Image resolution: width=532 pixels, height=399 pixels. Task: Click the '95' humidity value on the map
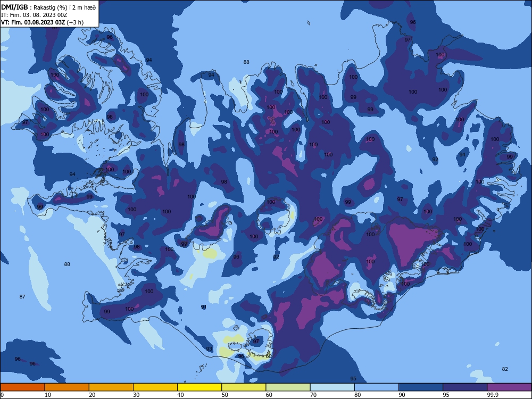353,378
